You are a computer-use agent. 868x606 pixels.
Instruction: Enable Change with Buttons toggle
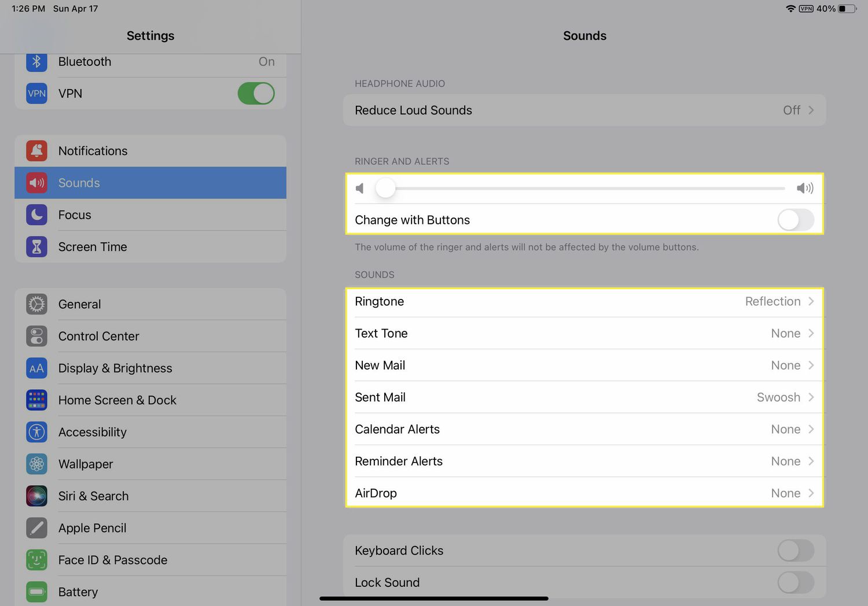tap(795, 220)
